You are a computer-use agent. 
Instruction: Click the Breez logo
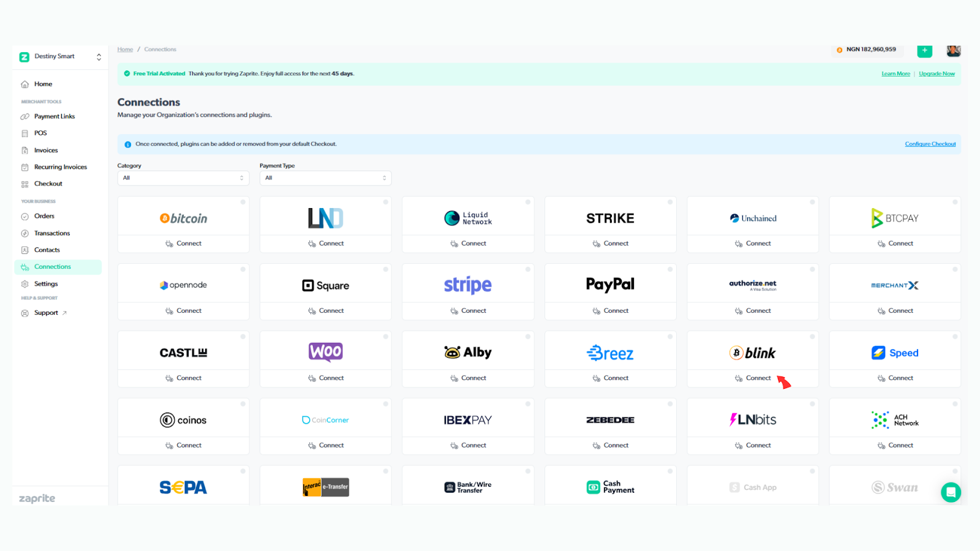point(610,353)
